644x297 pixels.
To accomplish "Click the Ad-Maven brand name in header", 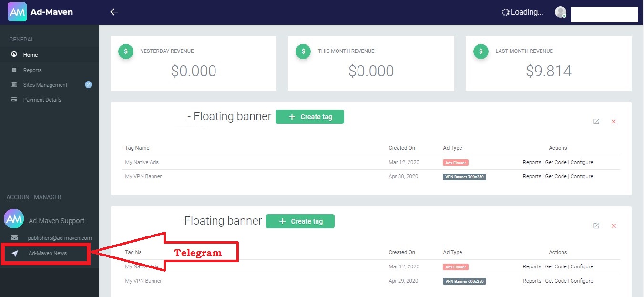I will coord(51,12).
